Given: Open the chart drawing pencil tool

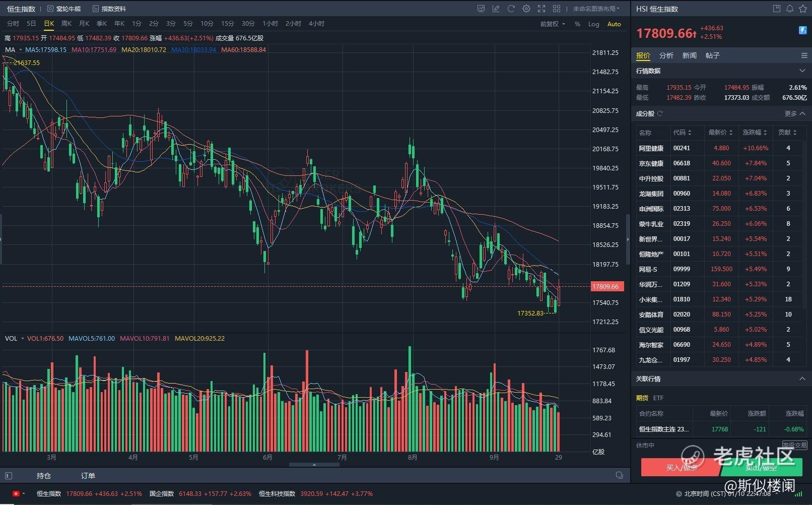Looking at the screenshot, I should pyautogui.click(x=496, y=9).
